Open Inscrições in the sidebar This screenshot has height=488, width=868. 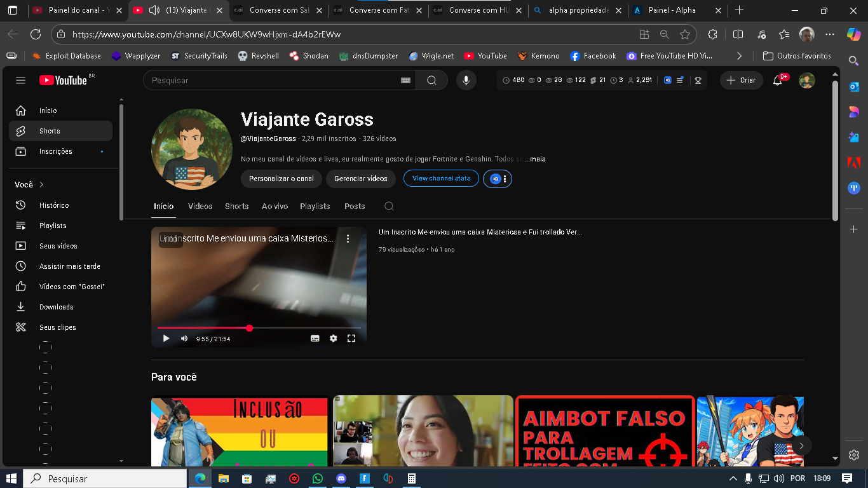tap(60, 151)
